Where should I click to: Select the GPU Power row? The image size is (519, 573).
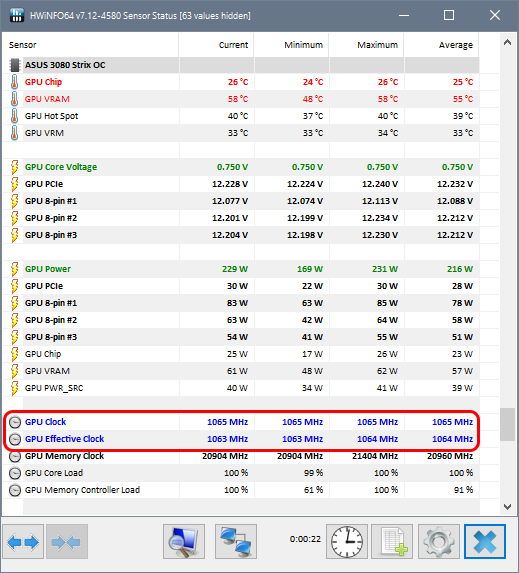coord(241,269)
